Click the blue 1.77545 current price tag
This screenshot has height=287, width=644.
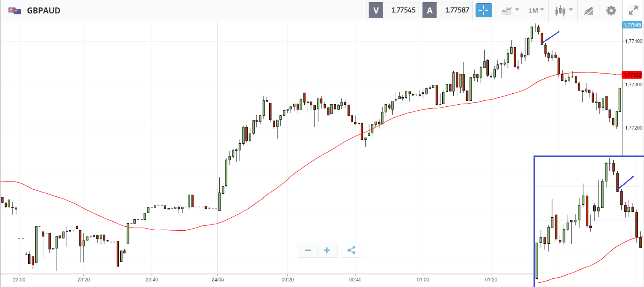click(632, 25)
